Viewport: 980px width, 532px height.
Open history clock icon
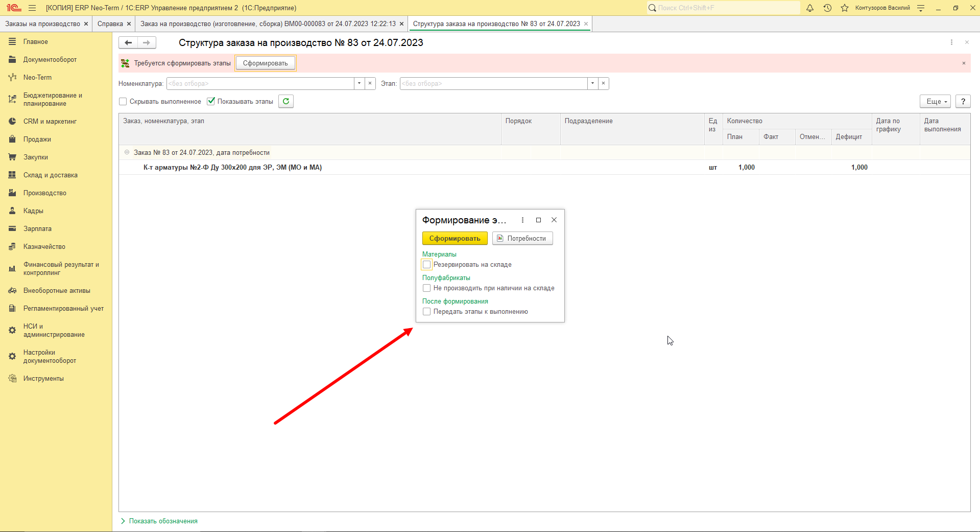tap(827, 8)
